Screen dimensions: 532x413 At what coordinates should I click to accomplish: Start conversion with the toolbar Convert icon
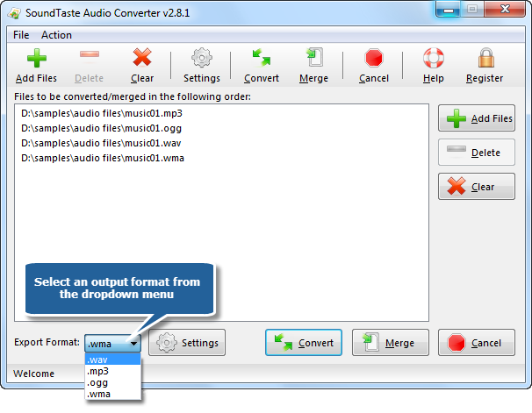[x=262, y=57]
